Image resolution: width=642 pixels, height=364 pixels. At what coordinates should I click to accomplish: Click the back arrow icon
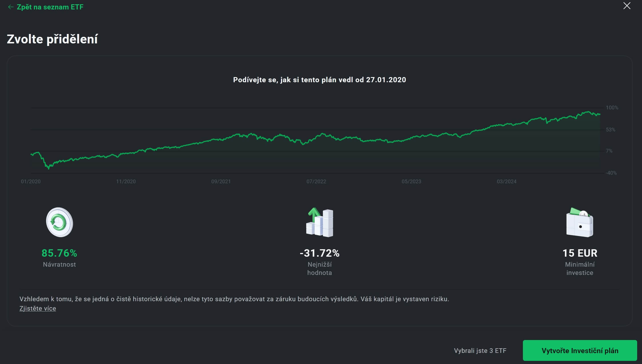(11, 7)
